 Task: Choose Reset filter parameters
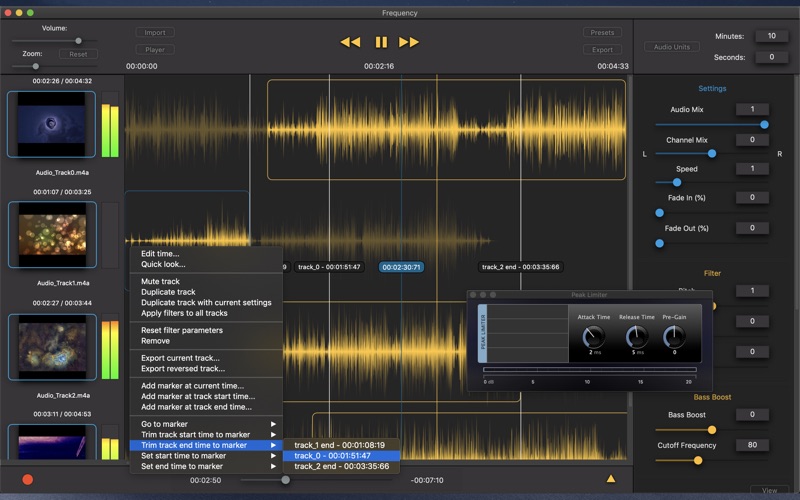[206, 330]
